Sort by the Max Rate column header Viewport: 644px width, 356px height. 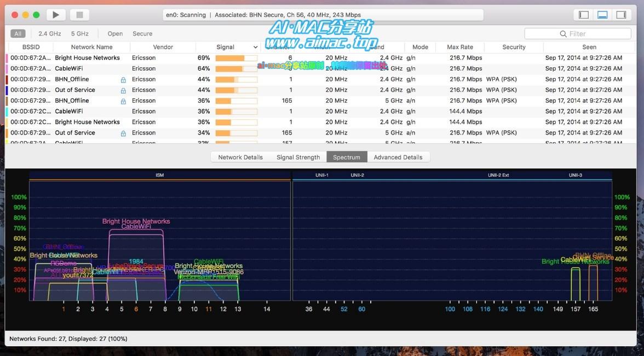(460, 47)
